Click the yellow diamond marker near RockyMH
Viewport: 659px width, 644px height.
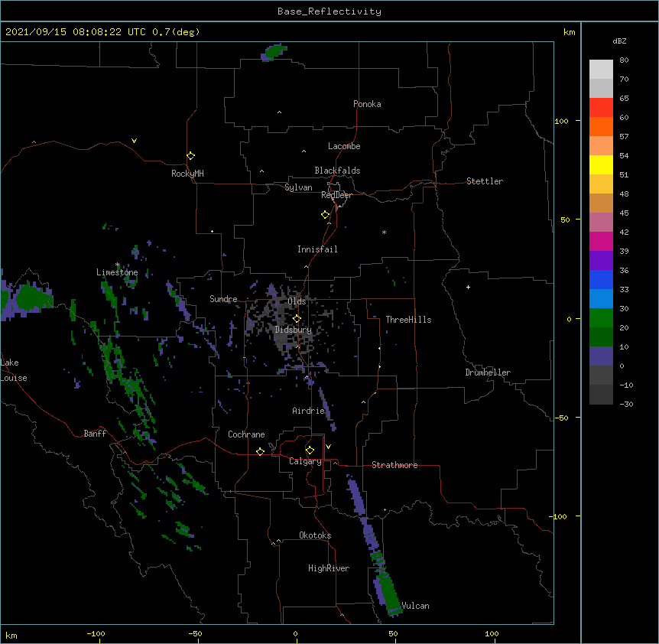click(190, 156)
